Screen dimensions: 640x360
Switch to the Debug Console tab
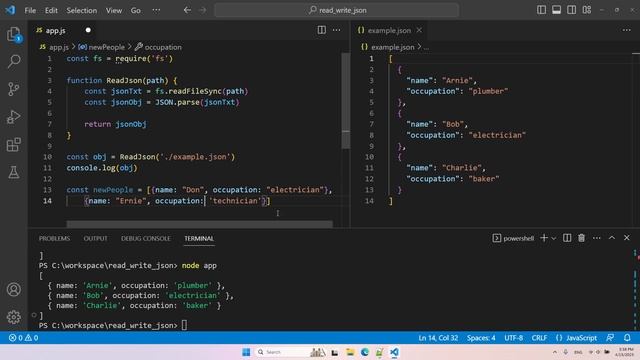pyautogui.click(x=145, y=238)
